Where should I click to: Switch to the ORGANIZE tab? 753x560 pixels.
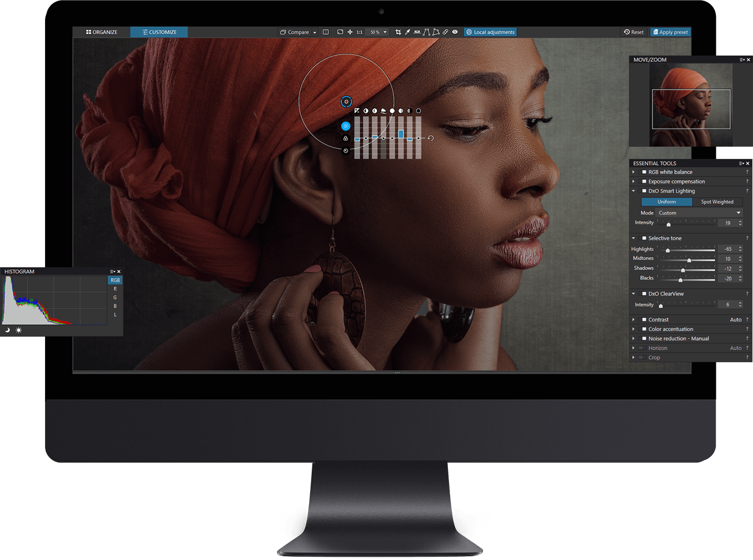point(102,32)
